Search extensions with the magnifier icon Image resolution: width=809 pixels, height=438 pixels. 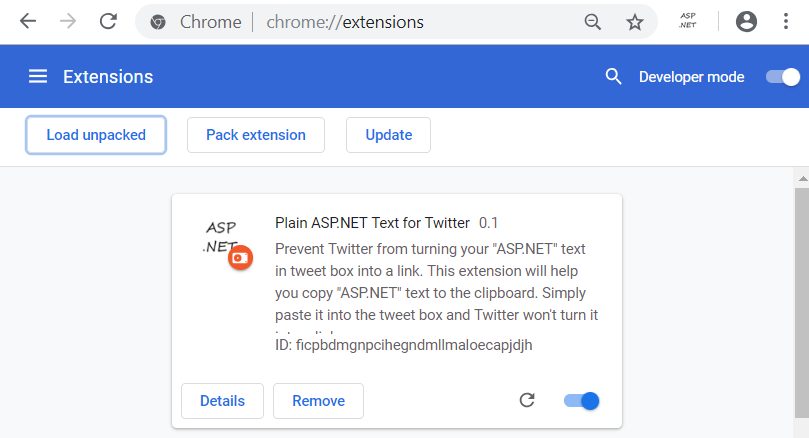coord(613,76)
